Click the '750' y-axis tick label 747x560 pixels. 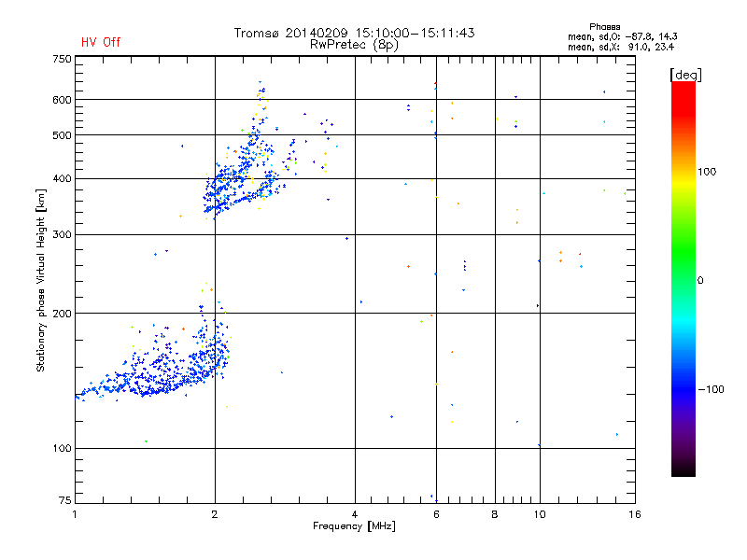tap(62, 59)
